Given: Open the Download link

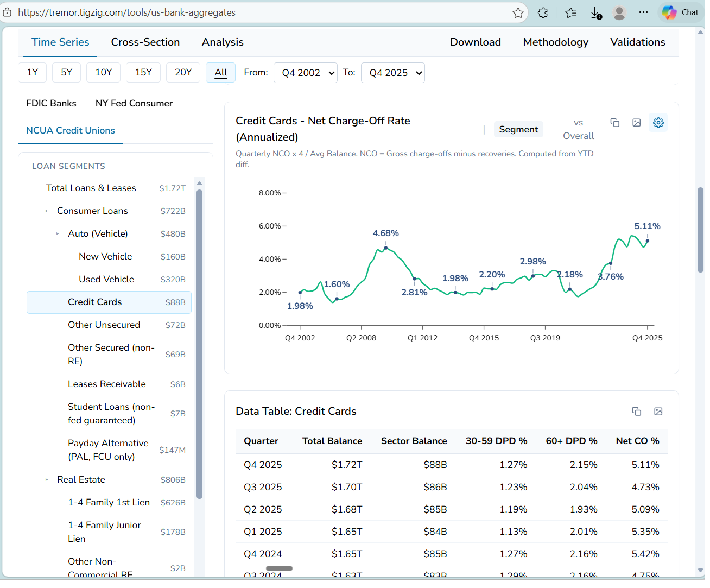Looking at the screenshot, I should pos(476,42).
